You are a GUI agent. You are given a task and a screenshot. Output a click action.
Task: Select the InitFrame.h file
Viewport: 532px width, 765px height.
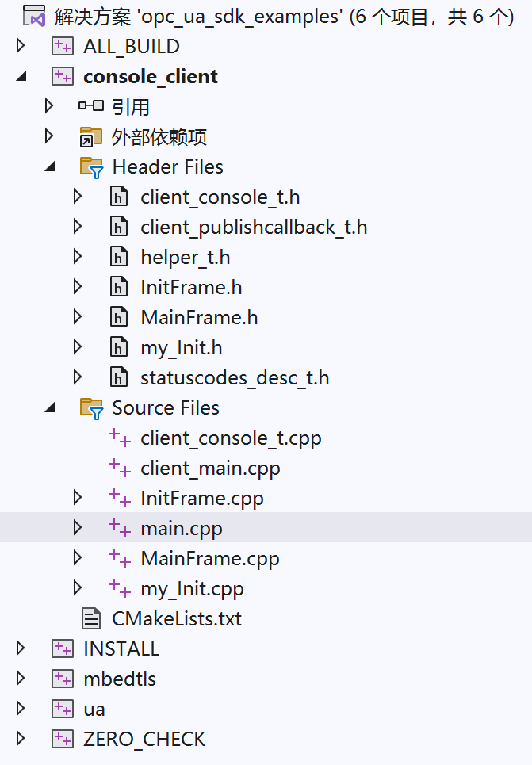(x=191, y=287)
